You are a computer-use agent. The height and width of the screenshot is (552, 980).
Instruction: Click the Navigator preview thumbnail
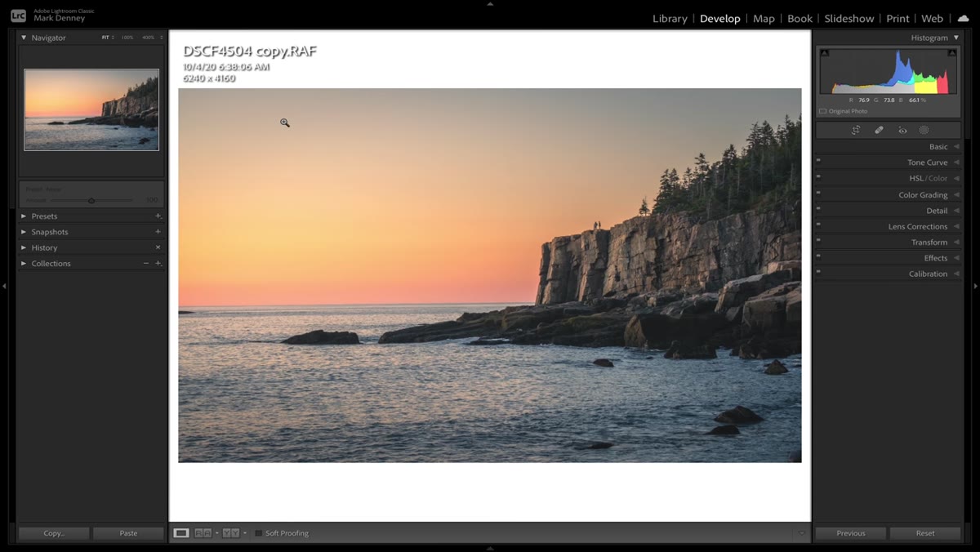tap(91, 109)
